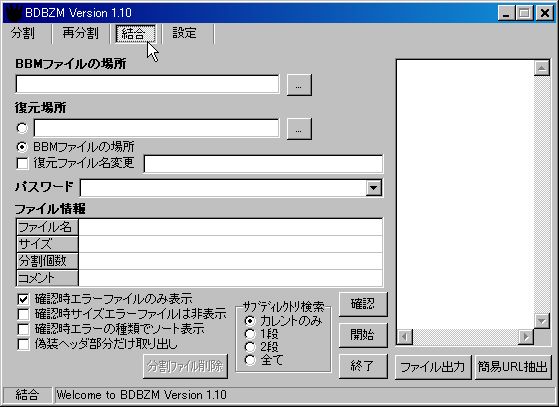Browse for restore location folder
Screen dimensions: 559x407
[x=299, y=129]
